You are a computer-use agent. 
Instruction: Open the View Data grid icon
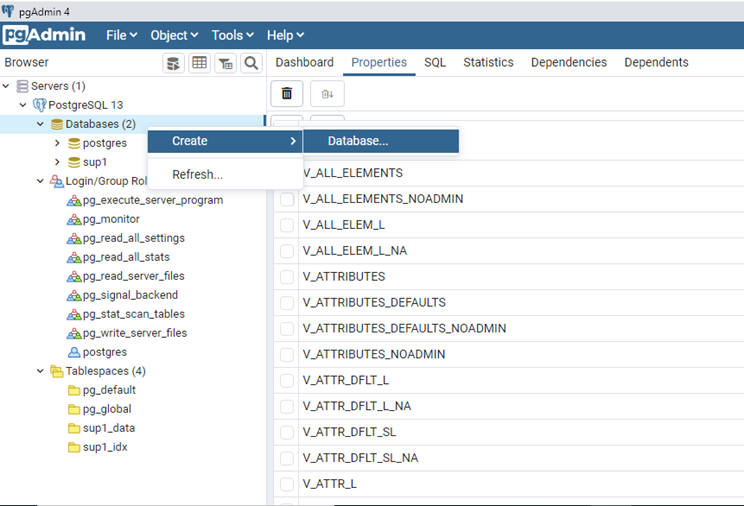[199, 63]
